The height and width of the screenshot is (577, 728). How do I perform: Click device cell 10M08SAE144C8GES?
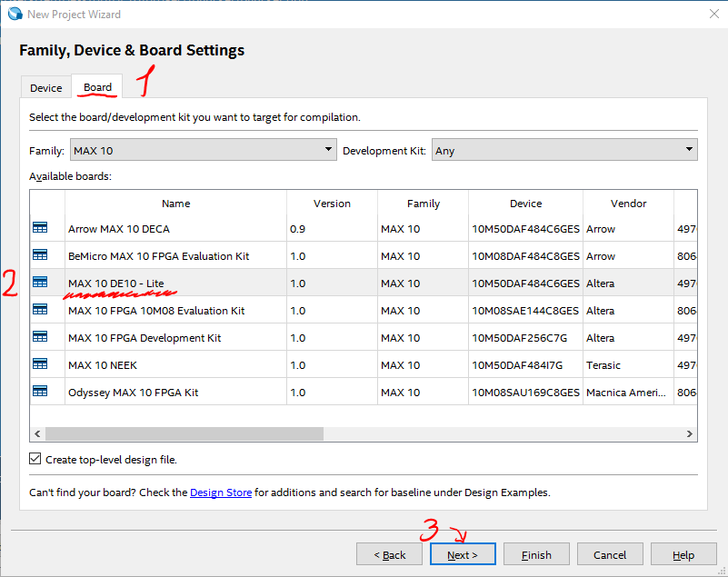click(x=525, y=311)
